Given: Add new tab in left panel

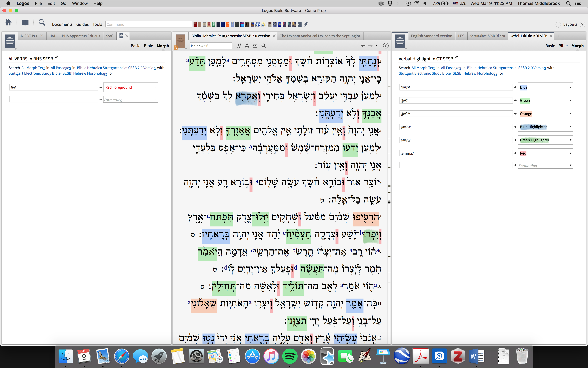Looking at the screenshot, I should point(134,36).
